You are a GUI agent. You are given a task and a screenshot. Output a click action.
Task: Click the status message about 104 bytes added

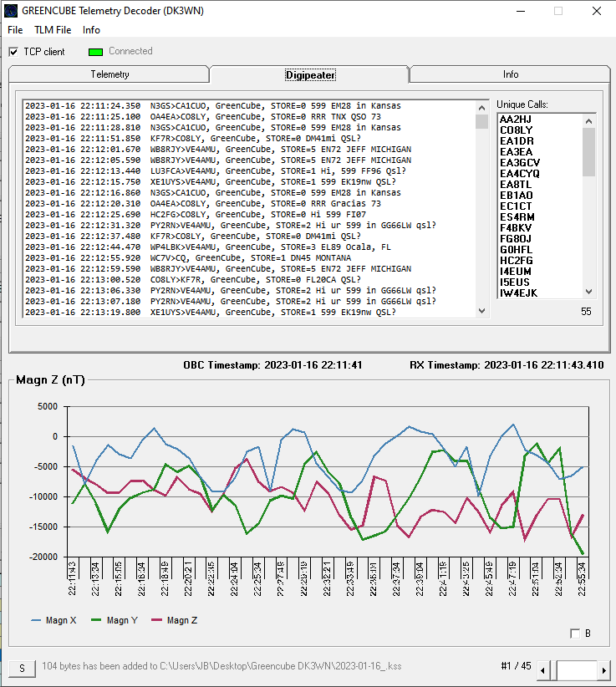[221, 666]
